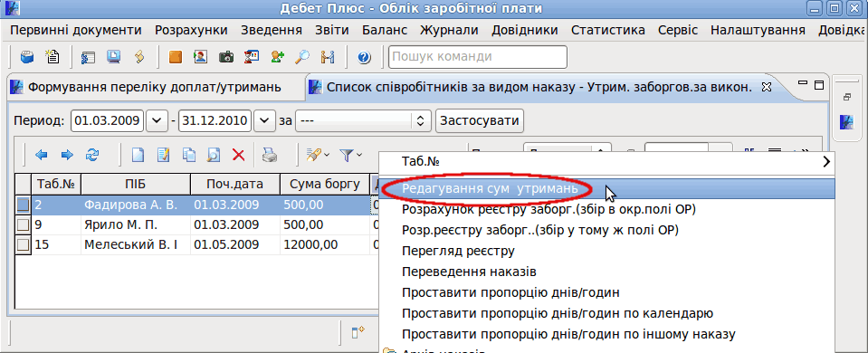Select Редагування сум утримань menu entry

(606, 188)
